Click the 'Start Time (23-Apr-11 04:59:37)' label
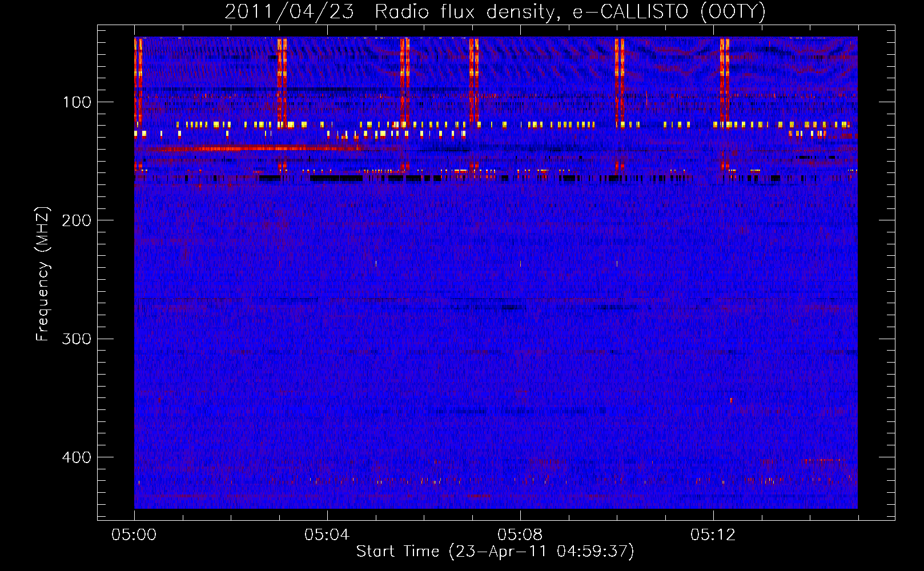The width and height of the screenshot is (924, 571). click(495, 552)
